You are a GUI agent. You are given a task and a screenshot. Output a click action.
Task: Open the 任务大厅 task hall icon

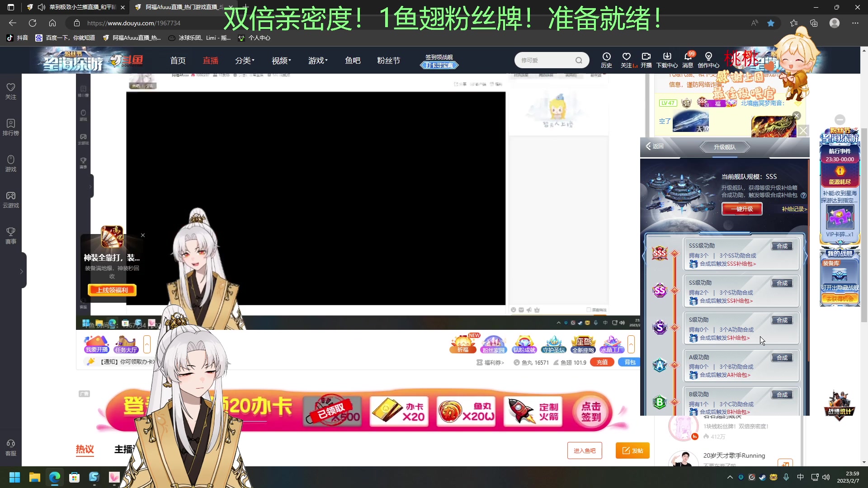tap(126, 344)
